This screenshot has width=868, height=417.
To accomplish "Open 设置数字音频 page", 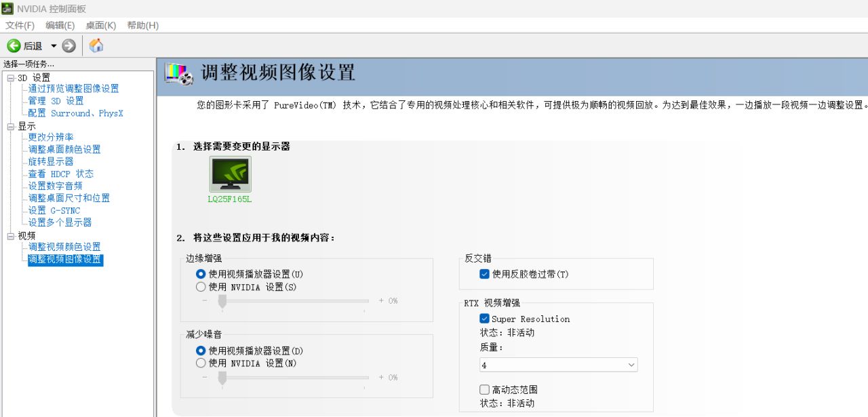I will 56,186.
